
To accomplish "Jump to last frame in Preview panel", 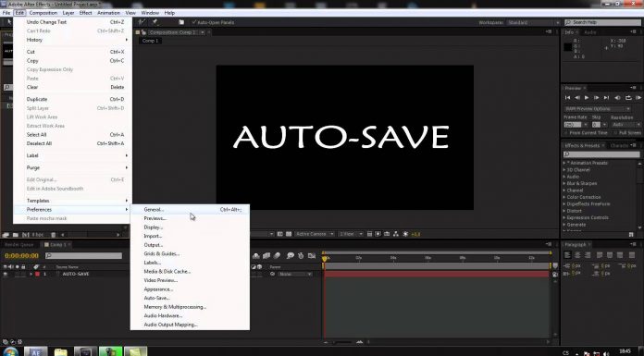I will pyautogui.click(x=606, y=98).
